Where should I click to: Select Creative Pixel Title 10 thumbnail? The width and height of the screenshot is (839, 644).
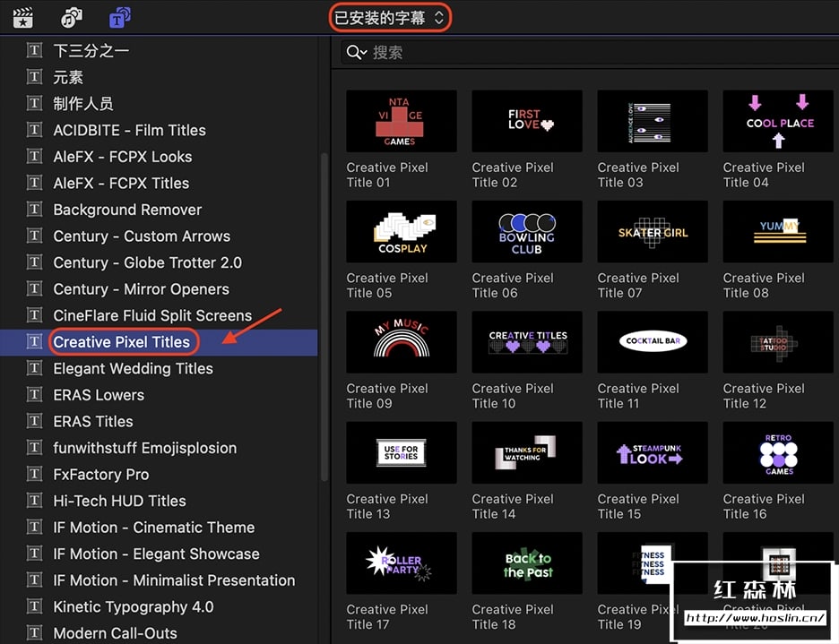pos(527,342)
